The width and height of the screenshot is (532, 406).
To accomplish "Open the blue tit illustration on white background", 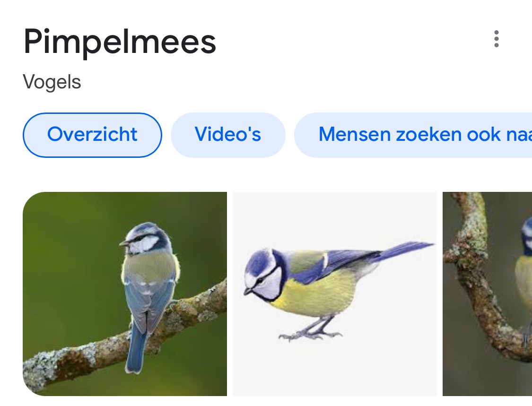I will click(x=334, y=294).
